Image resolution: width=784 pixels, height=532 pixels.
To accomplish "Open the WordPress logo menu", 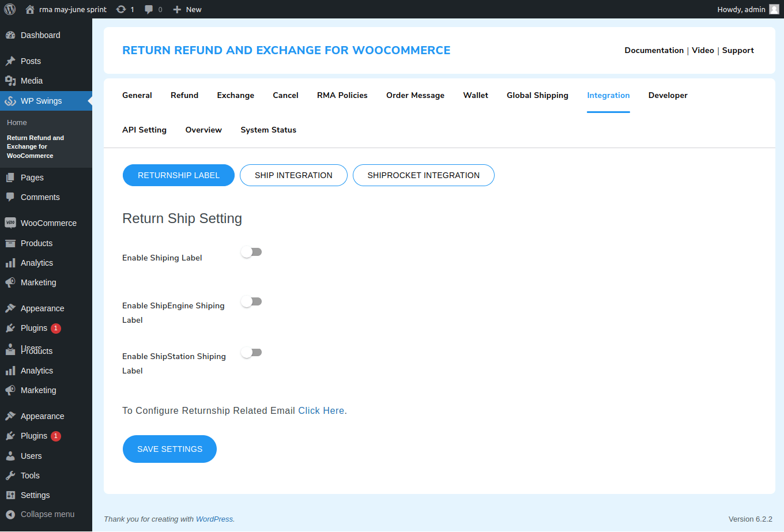I will (x=10, y=9).
